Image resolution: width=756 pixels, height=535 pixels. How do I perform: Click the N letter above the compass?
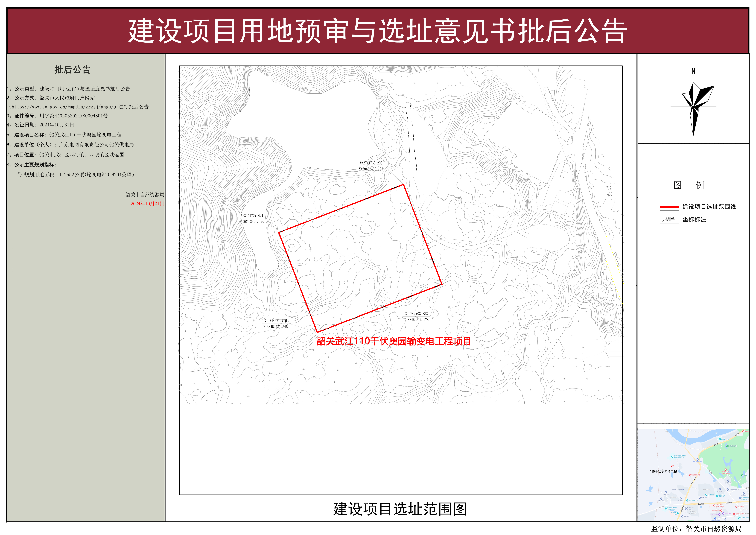(x=693, y=71)
